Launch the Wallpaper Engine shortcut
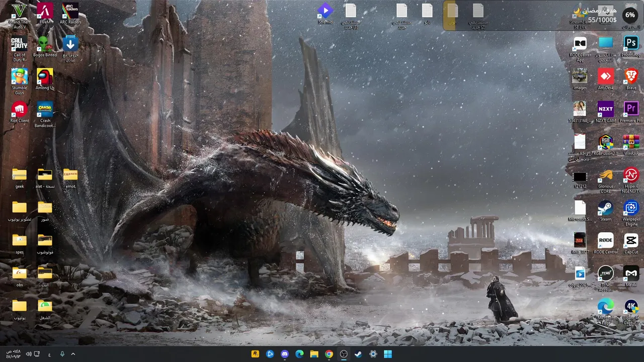Viewport: 644px width, 362px height. 631,214
